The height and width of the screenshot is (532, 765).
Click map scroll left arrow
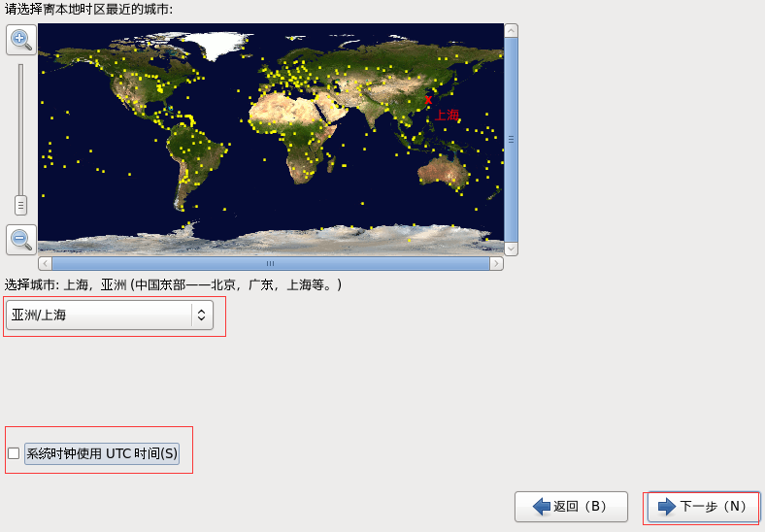[45, 263]
